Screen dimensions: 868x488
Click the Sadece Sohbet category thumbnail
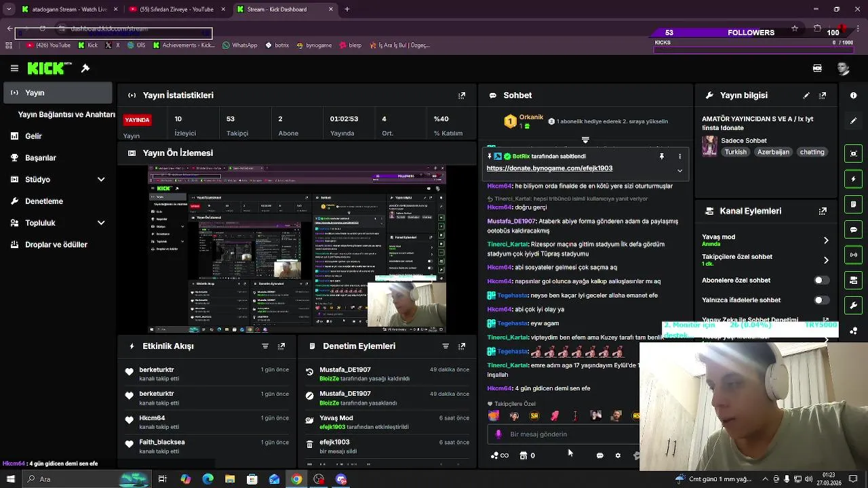click(x=709, y=146)
